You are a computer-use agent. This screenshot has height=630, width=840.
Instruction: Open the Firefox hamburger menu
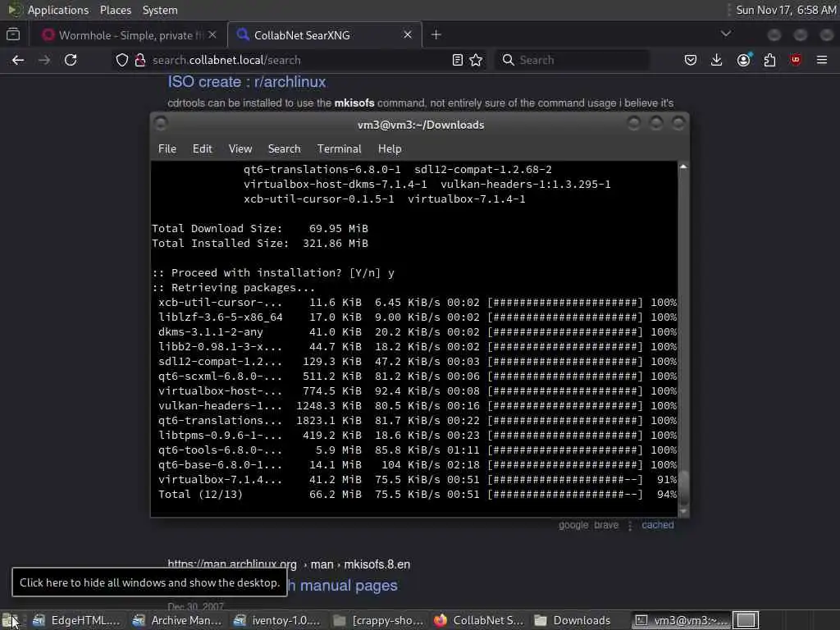pos(822,60)
